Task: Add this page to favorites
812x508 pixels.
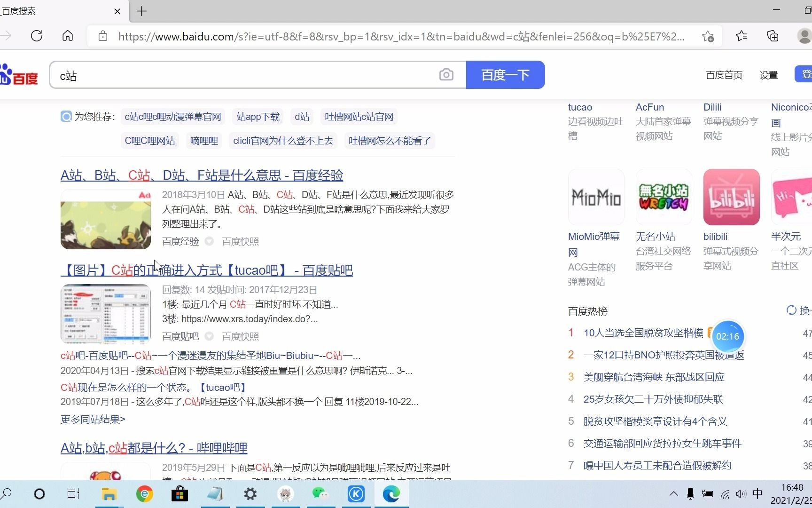Action: click(708, 36)
